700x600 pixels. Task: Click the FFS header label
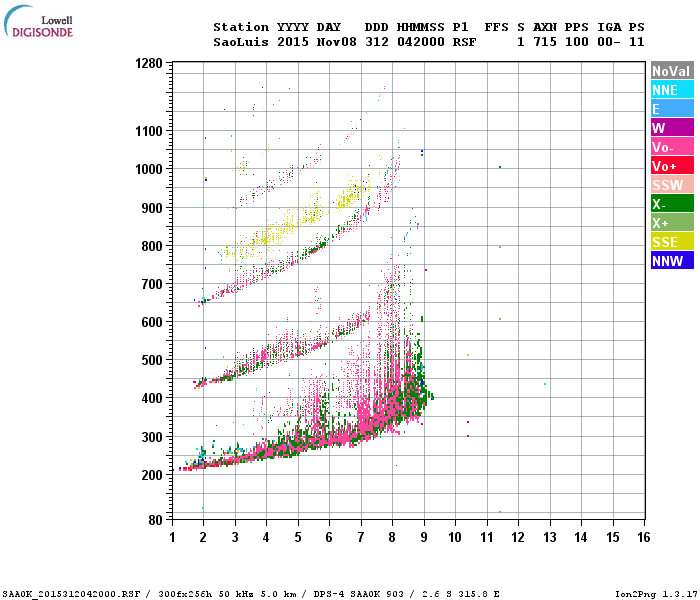click(496, 27)
